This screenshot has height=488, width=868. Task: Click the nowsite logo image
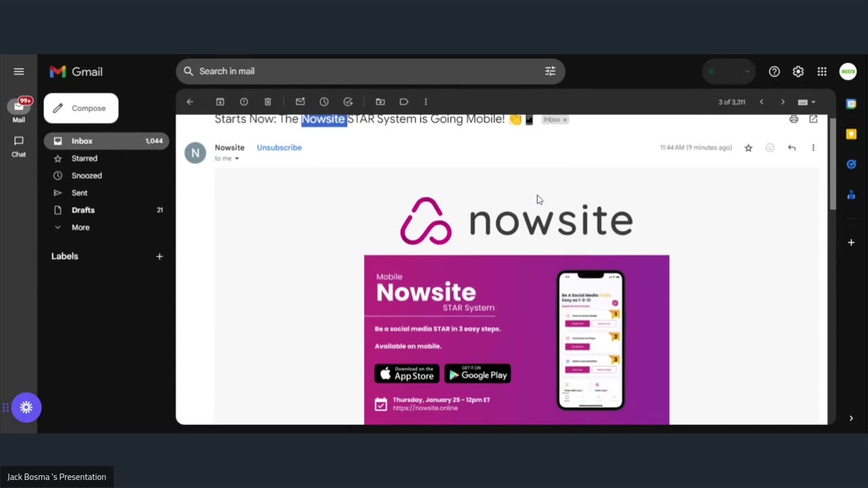point(517,221)
